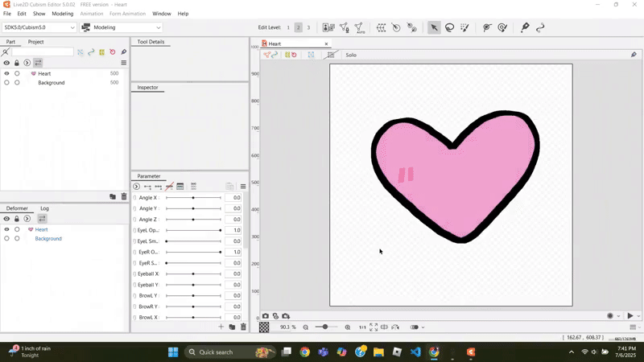Toggle visibility of Heart in Deformer panel
Viewport: 644px width, 362px height.
(6, 229)
